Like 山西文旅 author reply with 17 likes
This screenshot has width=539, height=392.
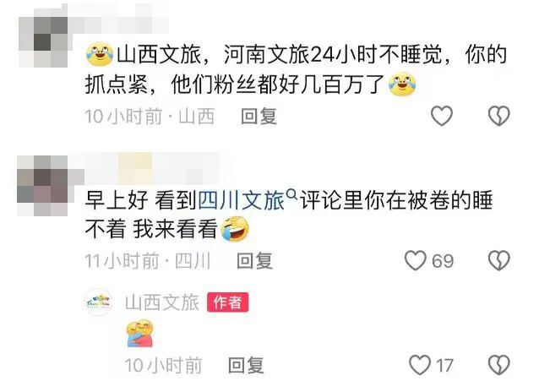pos(420,365)
